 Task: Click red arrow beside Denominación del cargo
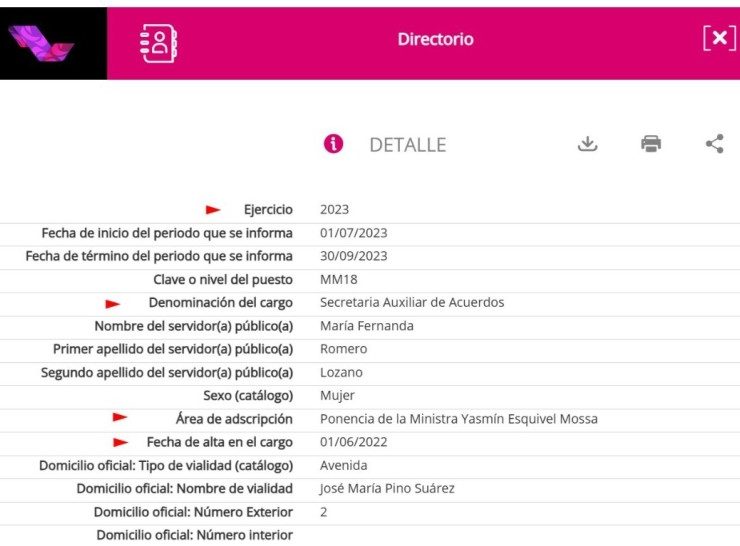[113, 303]
